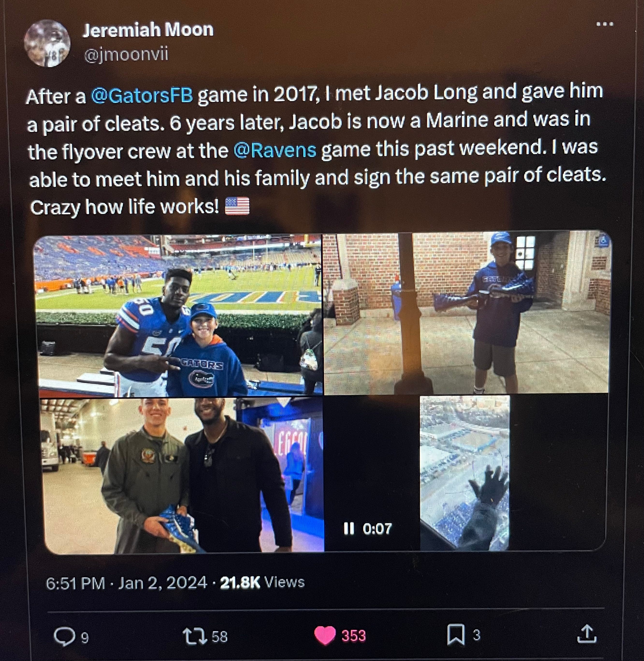Click the 353 likes count

tap(354, 636)
